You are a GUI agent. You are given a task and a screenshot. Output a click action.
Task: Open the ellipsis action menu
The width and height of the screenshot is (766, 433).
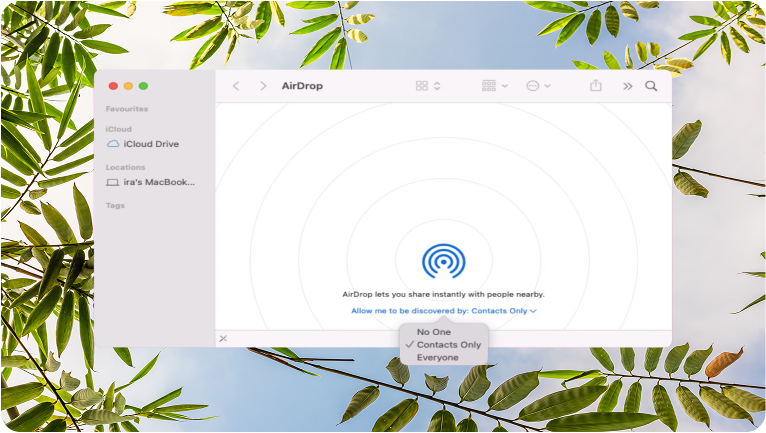(532, 86)
